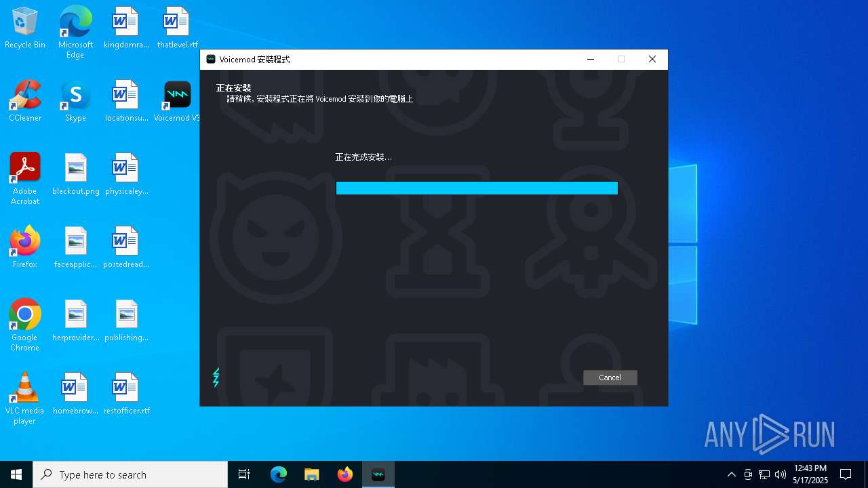The height and width of the screenshot is (488, 868).
Task: Select the blackout.png image file
Action: (76, 175)
